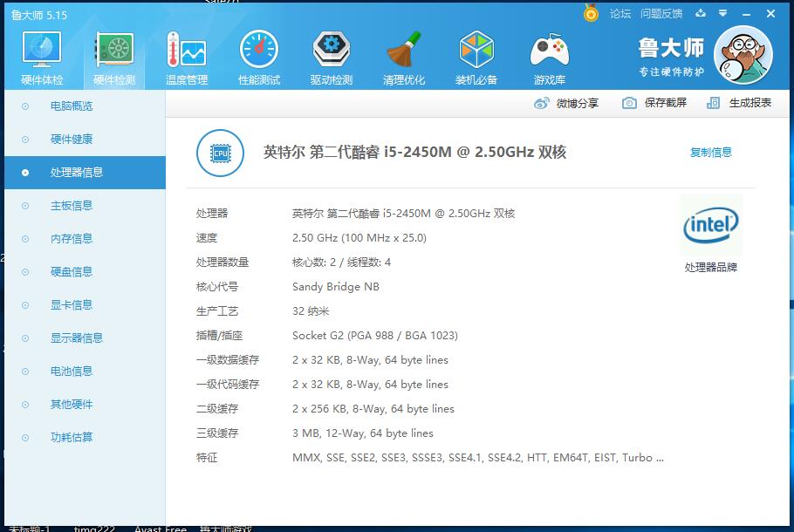
Task: Click the download arrow in title bar
Action: pos(700,14)
